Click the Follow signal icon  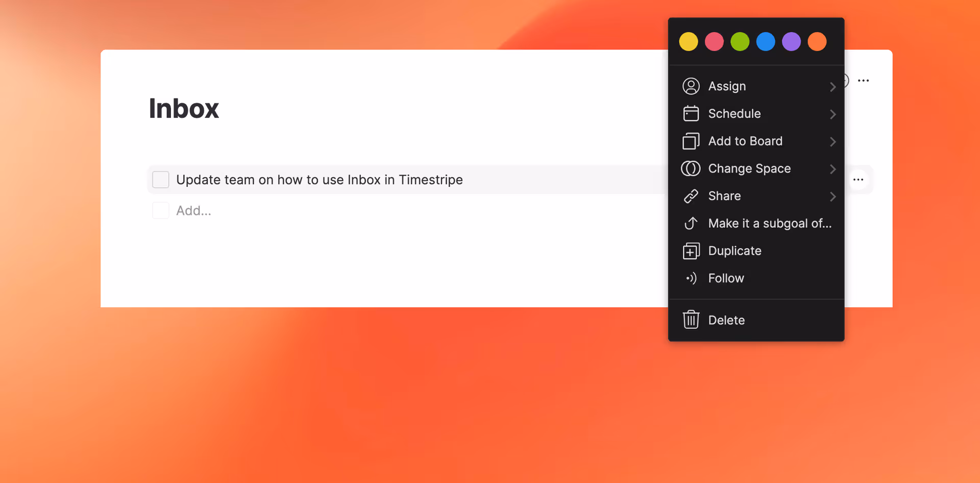692,278
